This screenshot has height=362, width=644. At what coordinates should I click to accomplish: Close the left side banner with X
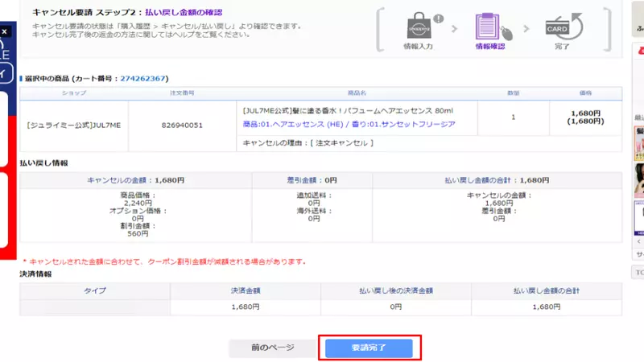click(x=4, y=32)
